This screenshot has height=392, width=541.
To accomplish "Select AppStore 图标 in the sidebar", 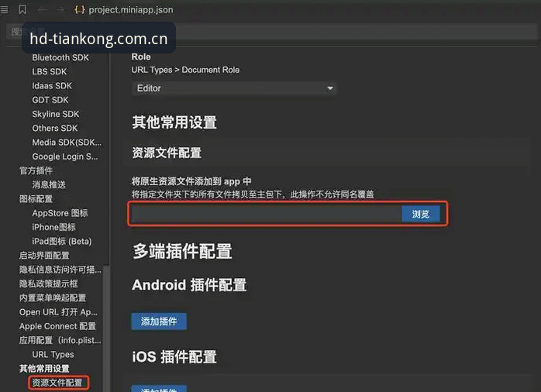I will coord(60,213).
